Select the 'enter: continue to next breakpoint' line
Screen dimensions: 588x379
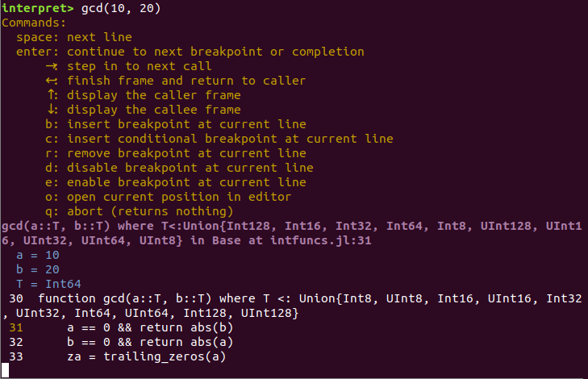coord(190,52)
